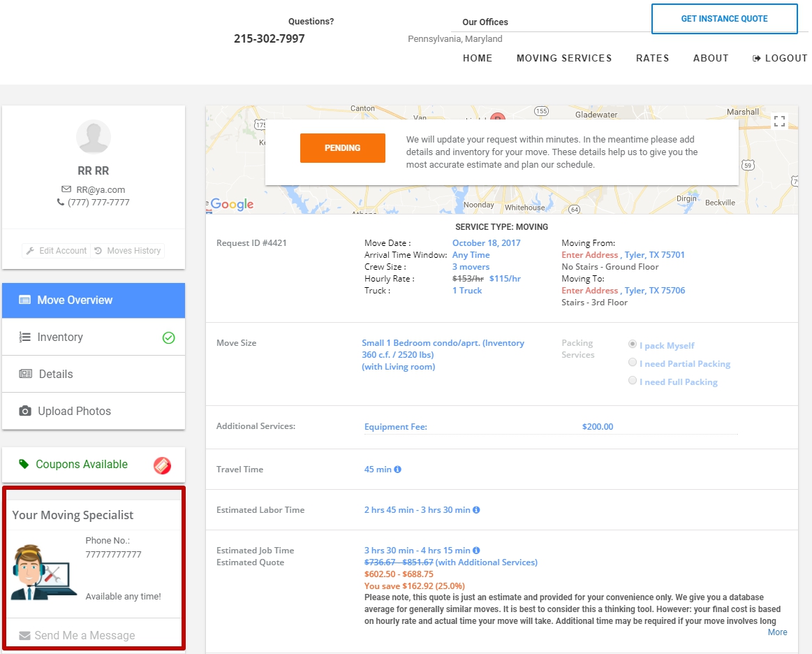Click the $115/hr hourly rate
Screen dimensions: 812x654
[x=505, y=279]
